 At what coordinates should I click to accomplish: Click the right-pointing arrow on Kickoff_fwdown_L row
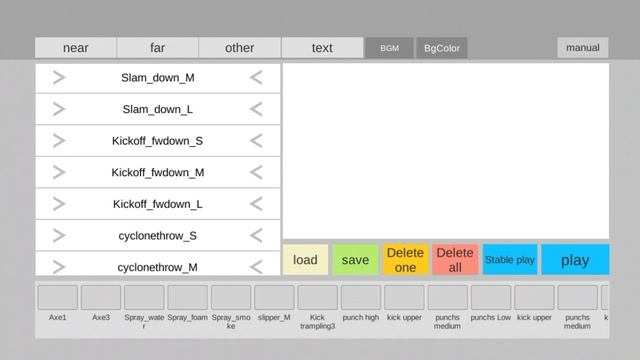pyautogui.click(x=59, y=204)
